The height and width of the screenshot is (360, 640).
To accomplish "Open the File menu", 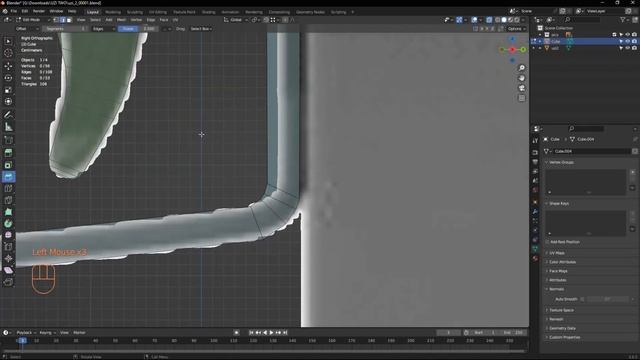I will 14,11.
